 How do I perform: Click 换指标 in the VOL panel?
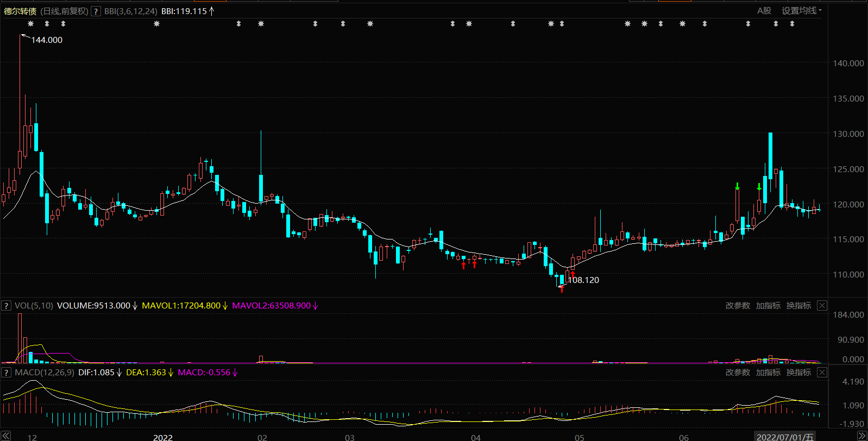point(798,306)
